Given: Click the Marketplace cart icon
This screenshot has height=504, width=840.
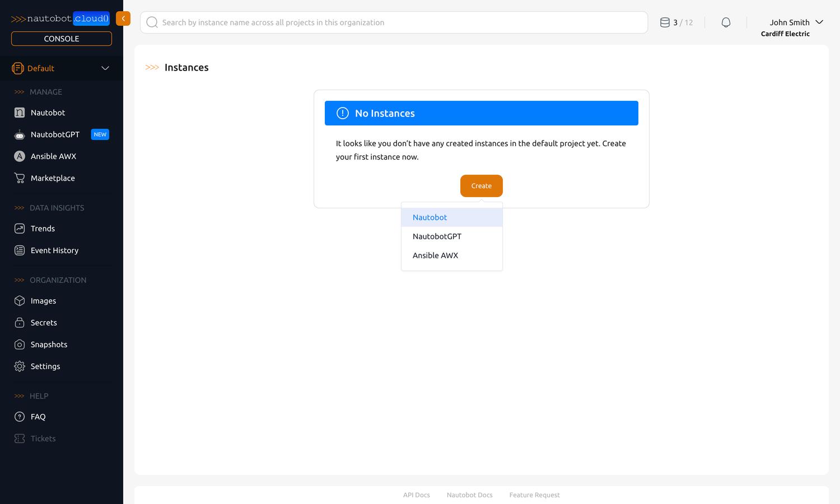Looking at the screenshot, I should pos(18,178).
